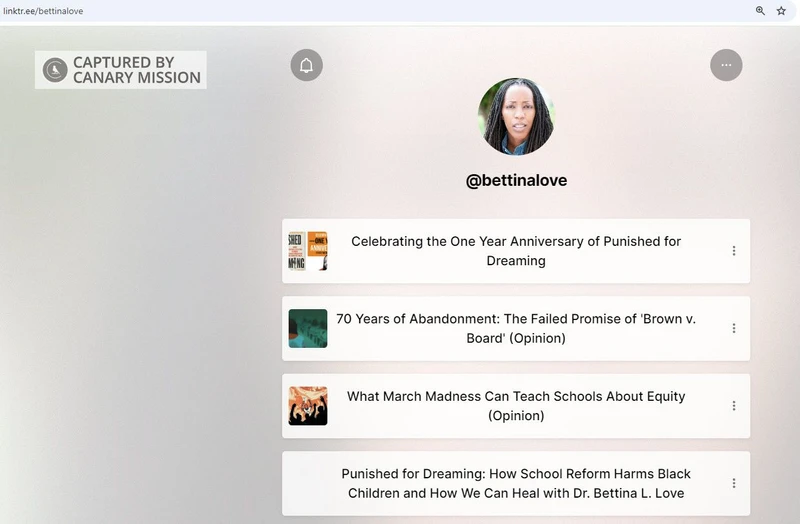This screenshot has height=524, width=800.
Task: Open '70 Years of Abandonment' opinion link
Action: 516,328
